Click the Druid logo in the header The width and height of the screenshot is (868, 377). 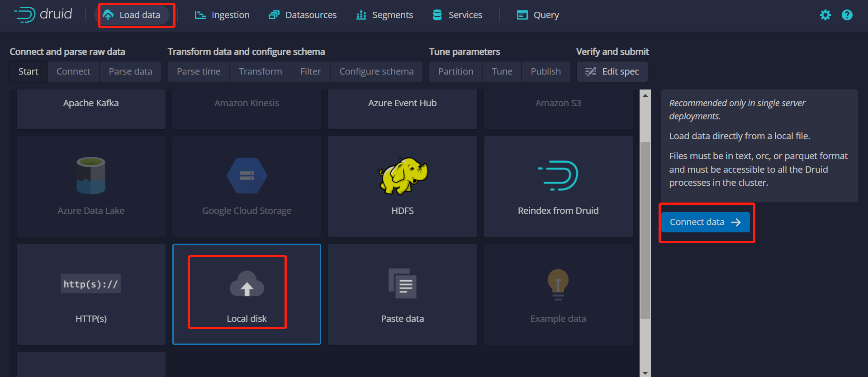click(x=43, y=14)
